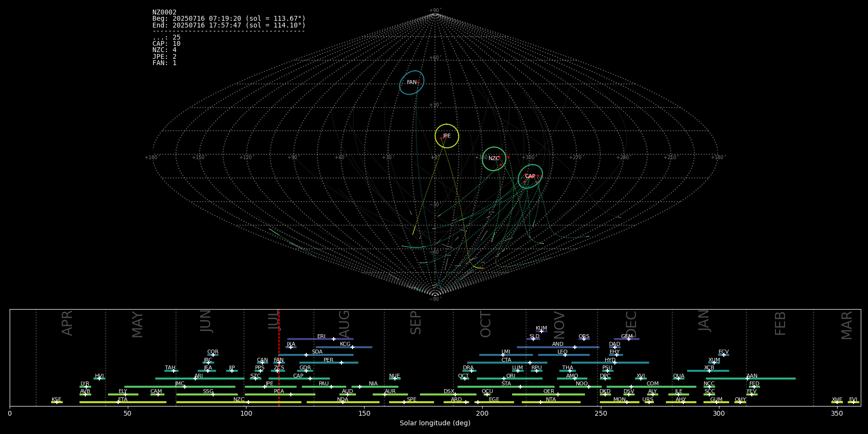Click the URS shower bar in timeline
Screen dimensions: 868x434
[x=649, y=402]
